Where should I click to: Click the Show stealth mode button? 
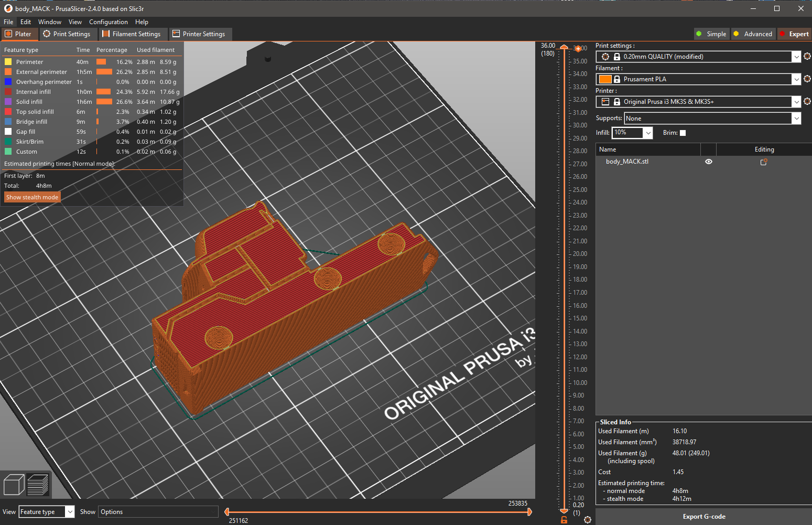tap(32, 197)
